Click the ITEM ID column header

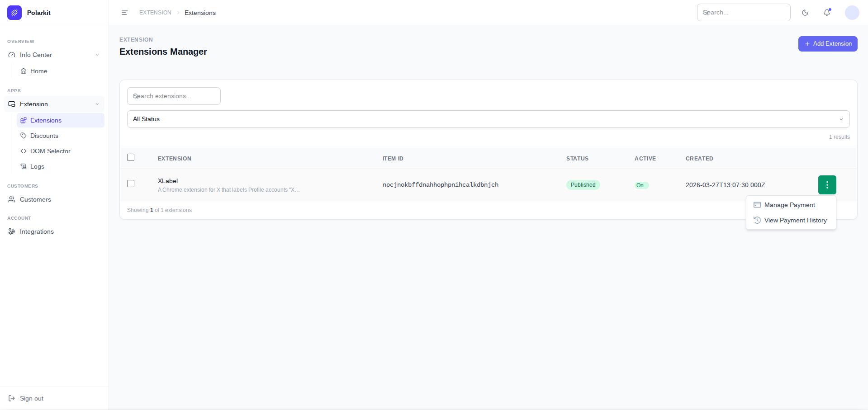[x=393, y=159]
